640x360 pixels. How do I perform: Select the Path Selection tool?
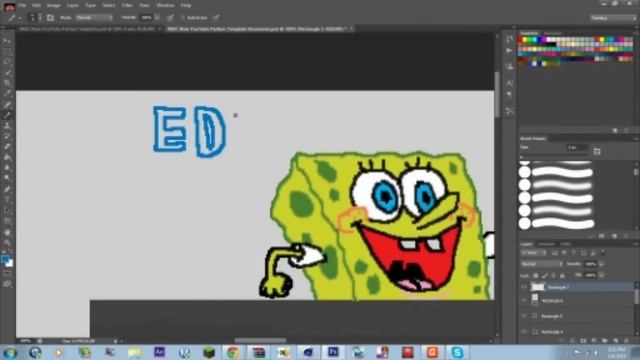(7, 211)
